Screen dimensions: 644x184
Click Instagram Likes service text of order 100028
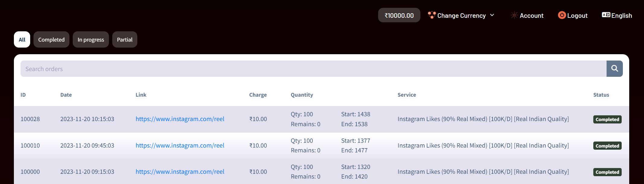click(x=483, y=119)
